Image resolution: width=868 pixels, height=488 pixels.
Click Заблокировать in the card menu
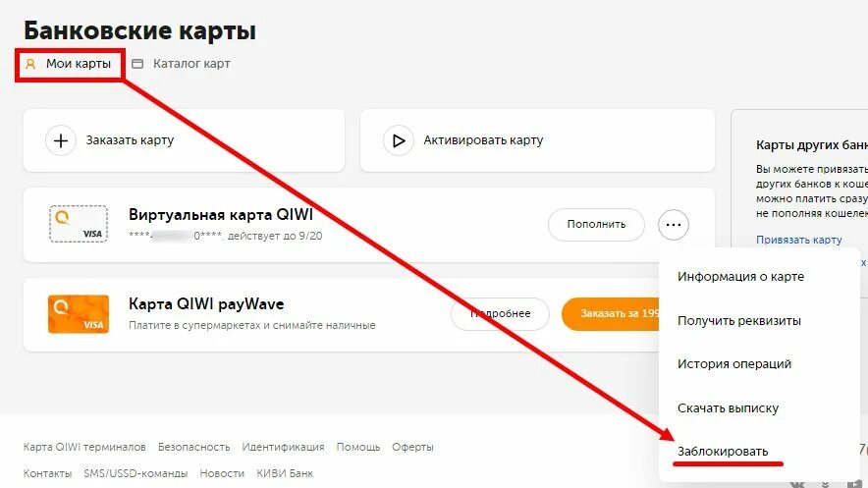[723, 452]
